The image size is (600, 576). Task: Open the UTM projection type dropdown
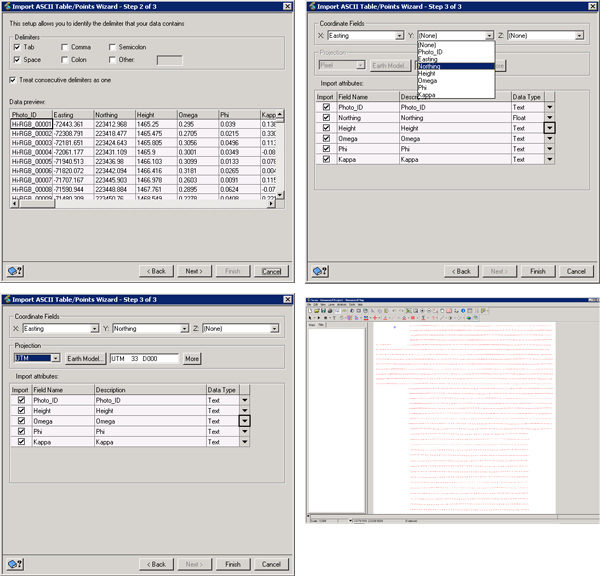pyautogui.click(x=56, y=358)
